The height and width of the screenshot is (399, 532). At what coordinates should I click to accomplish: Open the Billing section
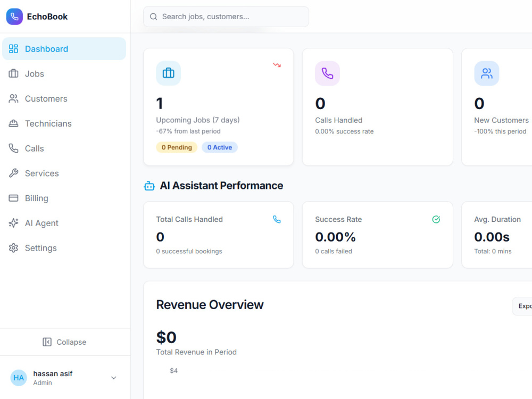point(64,198)
